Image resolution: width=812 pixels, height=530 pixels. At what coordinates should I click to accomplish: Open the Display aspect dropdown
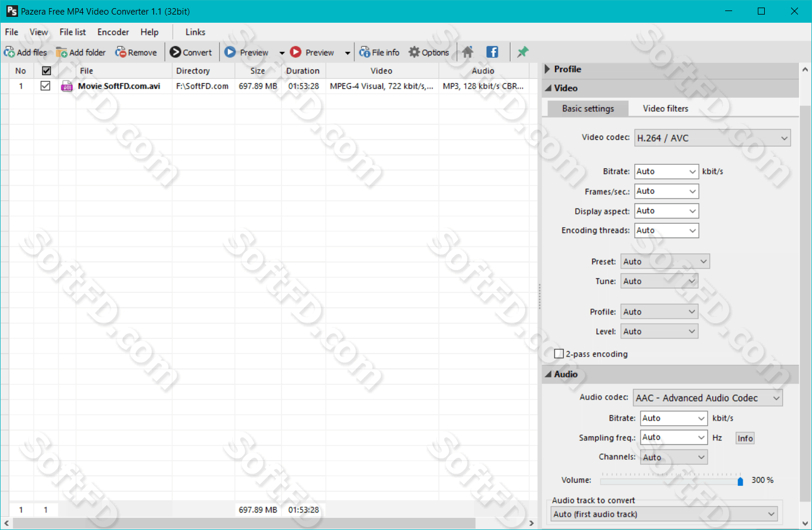666,211
